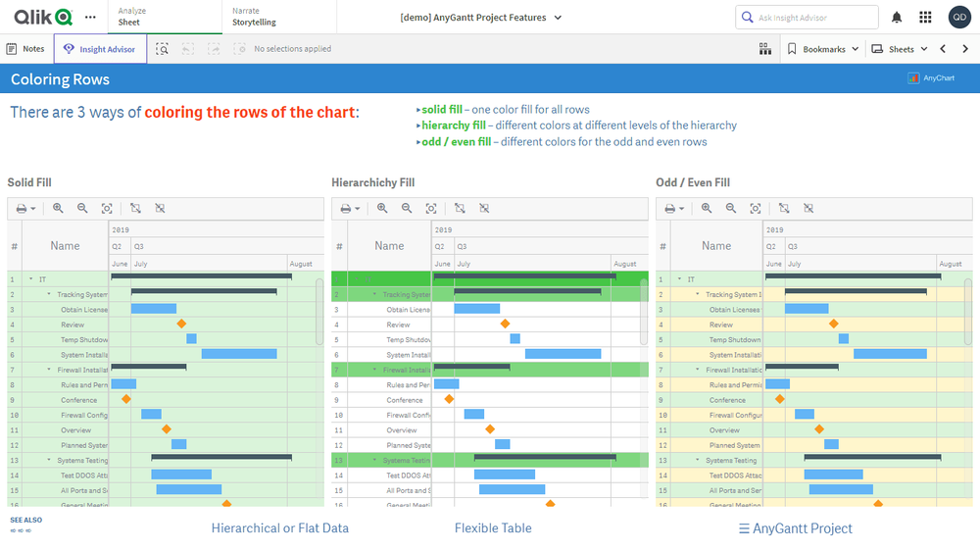This screenshot has height=551, width=980.
Task: Click the Insight Advisor button
Action: tap(100, 49)
